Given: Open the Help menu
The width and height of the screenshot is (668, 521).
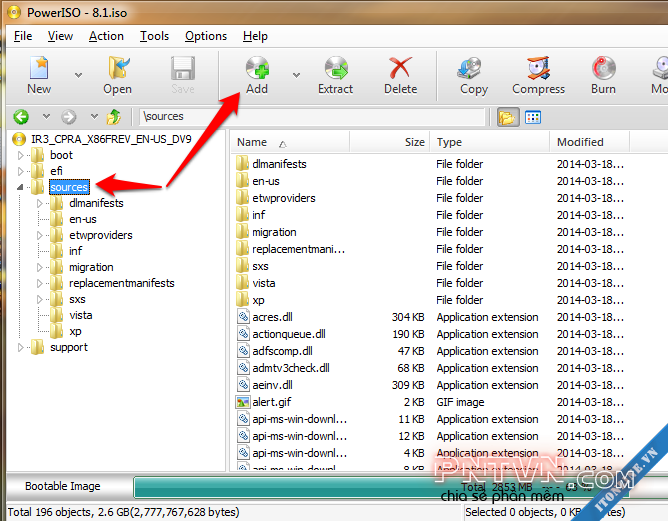Looking at the screenshot, I should [x=255, y=36].
